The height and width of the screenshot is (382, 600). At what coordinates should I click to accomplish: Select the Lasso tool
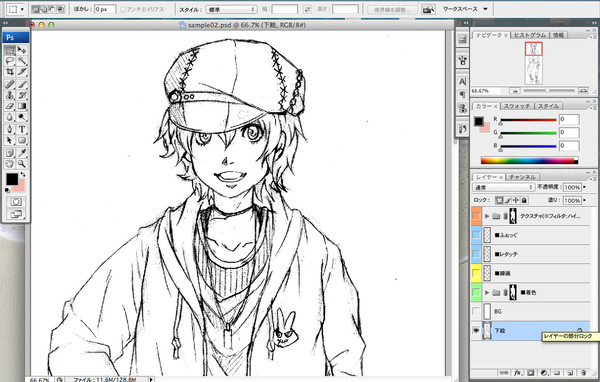pos(10,61)
